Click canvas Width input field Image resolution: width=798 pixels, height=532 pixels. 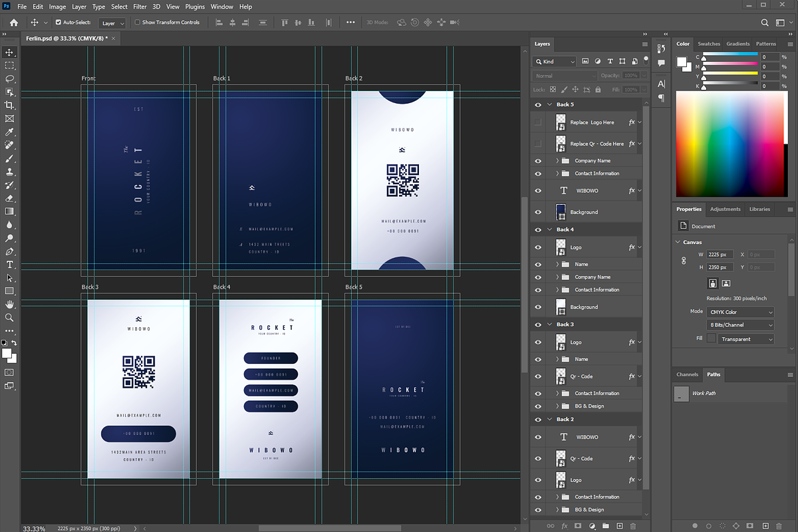[x=720, y=254]
